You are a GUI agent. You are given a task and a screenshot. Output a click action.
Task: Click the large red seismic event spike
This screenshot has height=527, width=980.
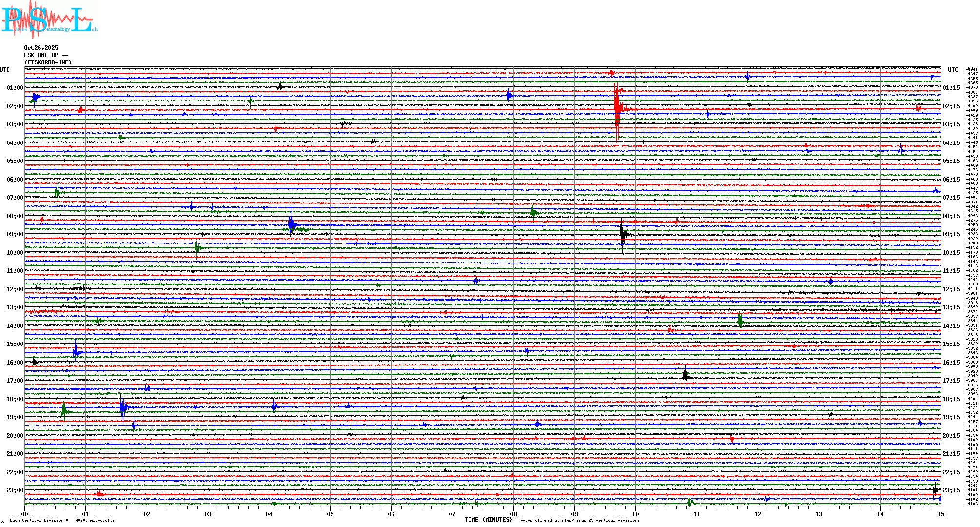(x=617, y=108)
